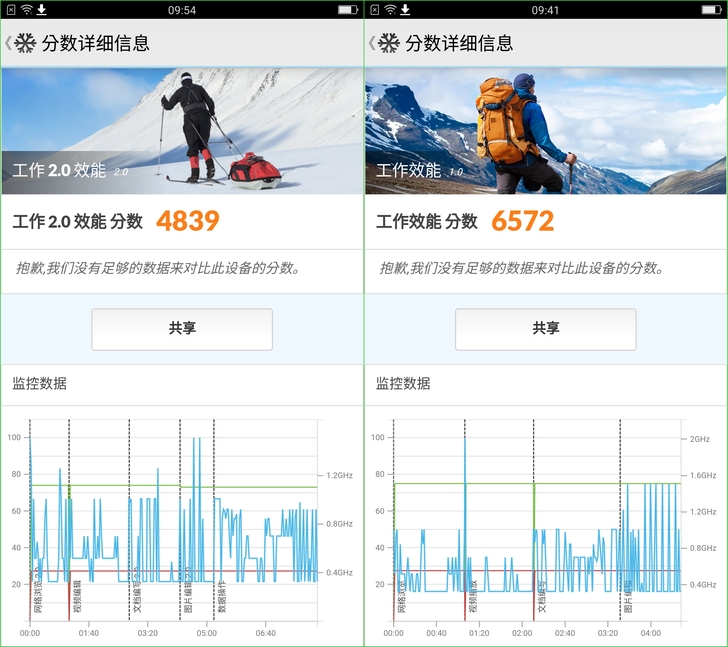Tap insufficient data notice below 6572

pos(521,268)
